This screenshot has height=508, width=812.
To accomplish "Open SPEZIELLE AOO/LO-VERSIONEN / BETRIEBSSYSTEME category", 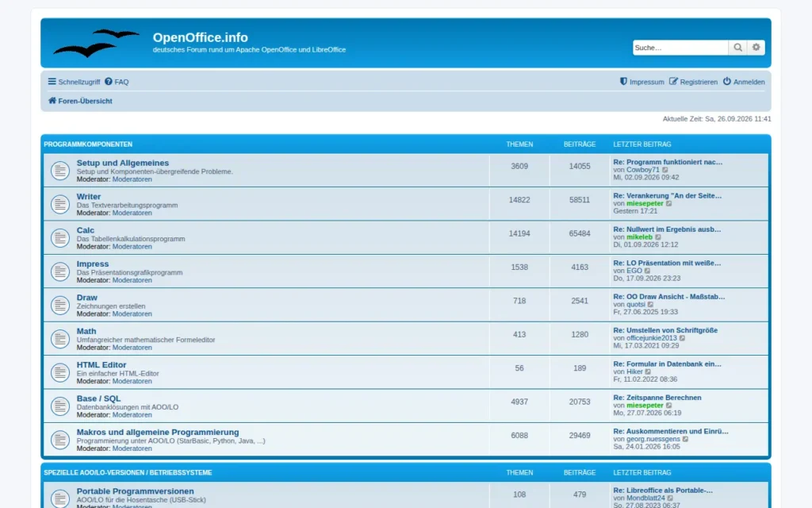I will (x=128, y=473).
